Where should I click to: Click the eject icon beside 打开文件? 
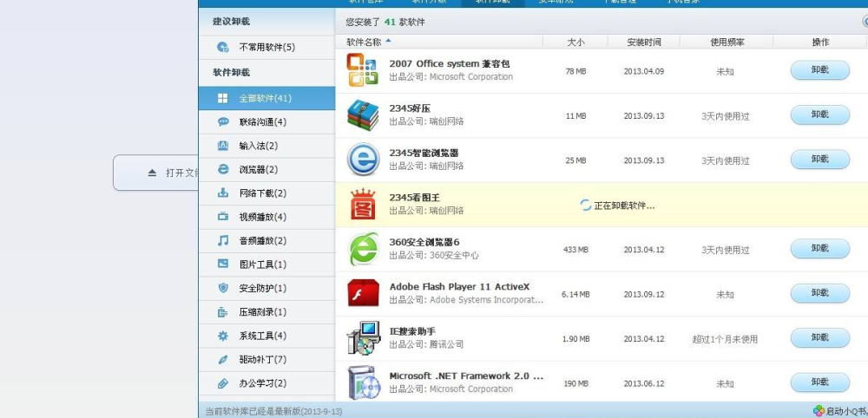(x=152, y=173)
